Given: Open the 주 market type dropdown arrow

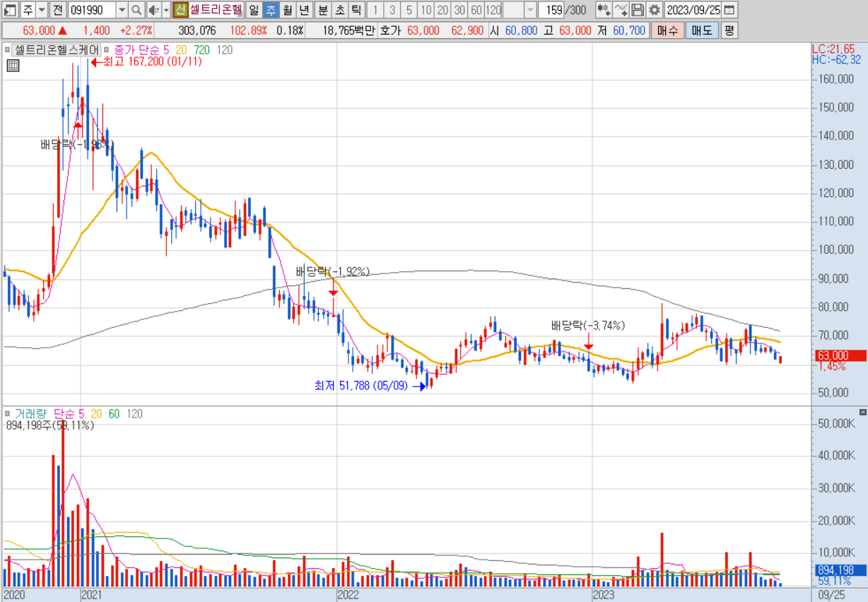Looking at the screenshot, I should coord(42,10).
